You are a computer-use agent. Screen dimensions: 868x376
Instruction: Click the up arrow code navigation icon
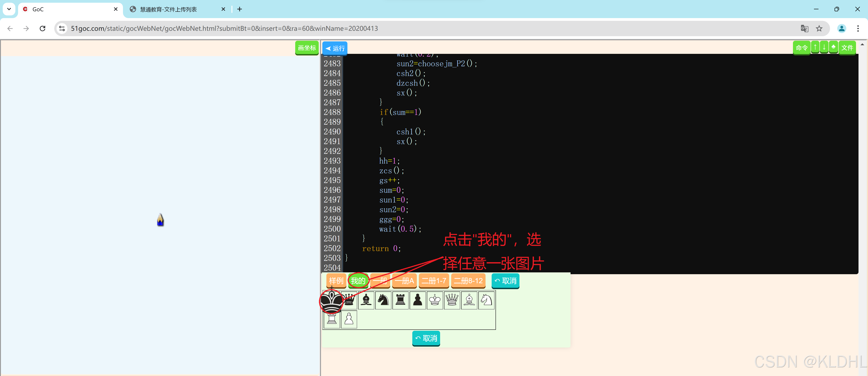(815, 47)
